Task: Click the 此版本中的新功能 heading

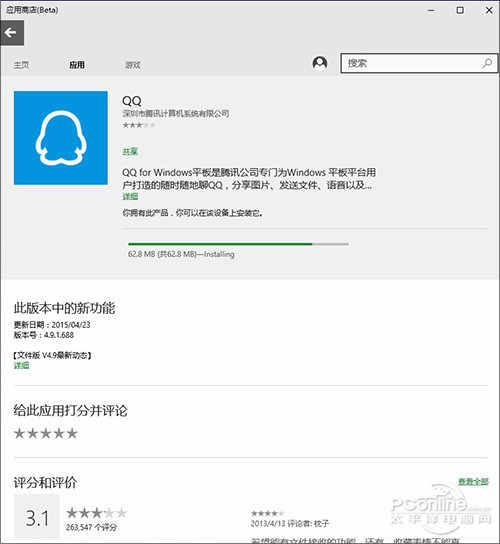Action: pyautogui.click(x=64, y=308)
